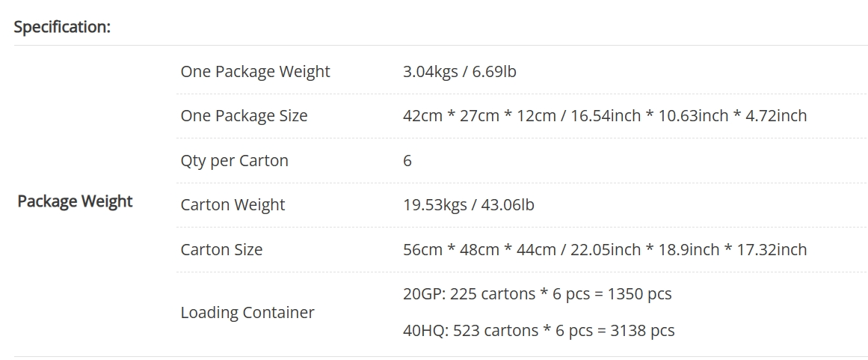
Task: Click the One Package Size label
Action: (x=244, y=116)
